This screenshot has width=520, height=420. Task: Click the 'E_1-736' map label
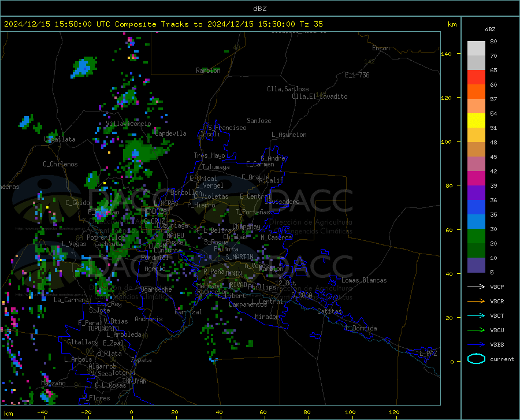pos(357,75)
